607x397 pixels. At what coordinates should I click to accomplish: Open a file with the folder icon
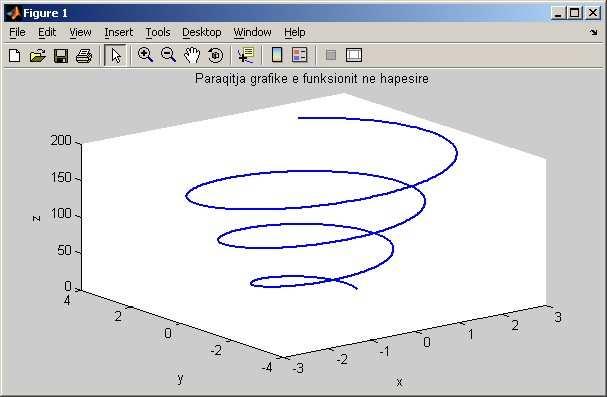coord(38,55)
